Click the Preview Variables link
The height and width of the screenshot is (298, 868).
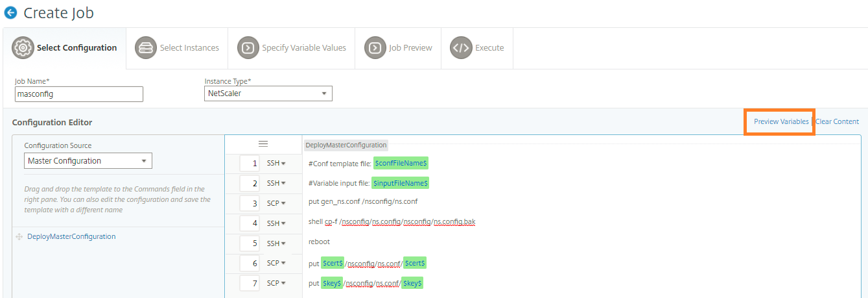(781, 121)
